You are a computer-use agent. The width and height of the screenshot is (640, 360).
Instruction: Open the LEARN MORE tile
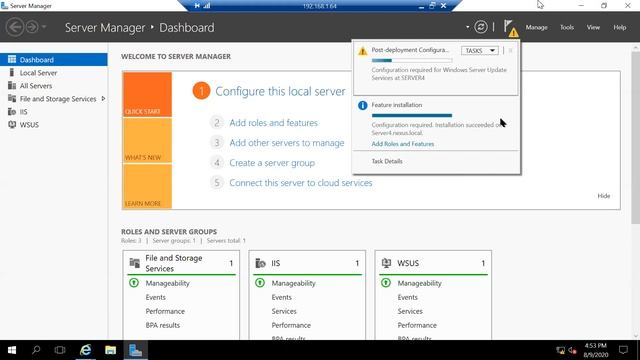[x=147, y=187]
